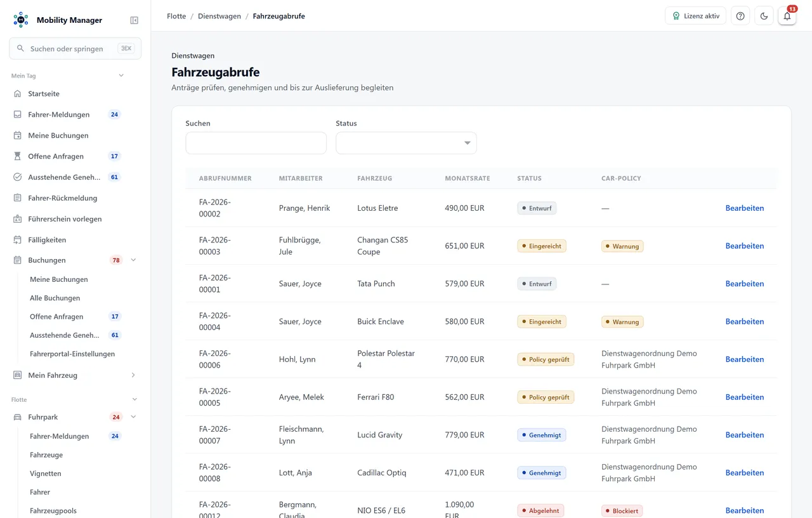
Task: Go to Fahrzeuge under Fuhrpark
Action: click(x=46, y=455)
